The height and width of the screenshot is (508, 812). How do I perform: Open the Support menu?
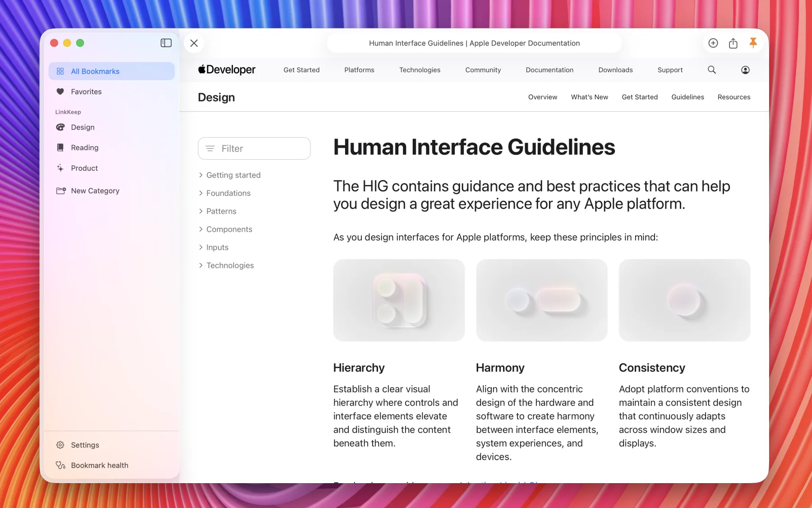[670, 70]
